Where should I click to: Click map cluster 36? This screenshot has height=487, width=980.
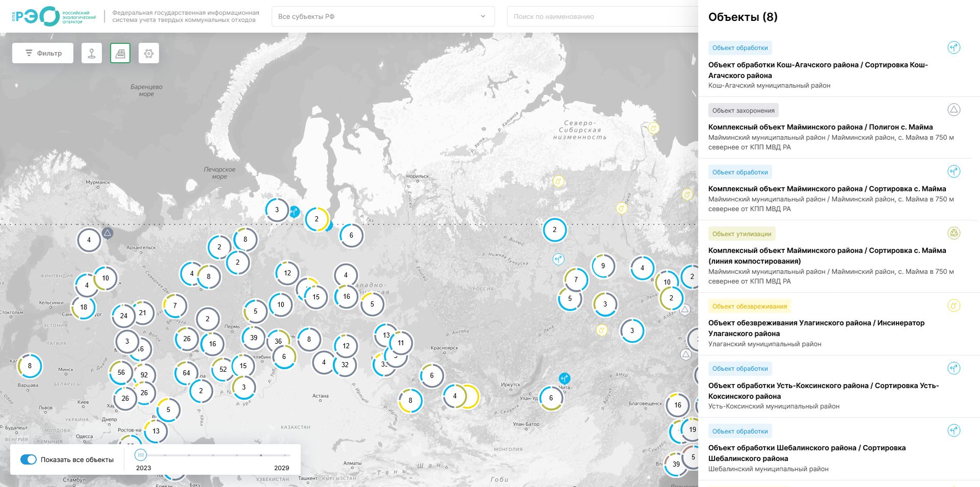(278, 341)
